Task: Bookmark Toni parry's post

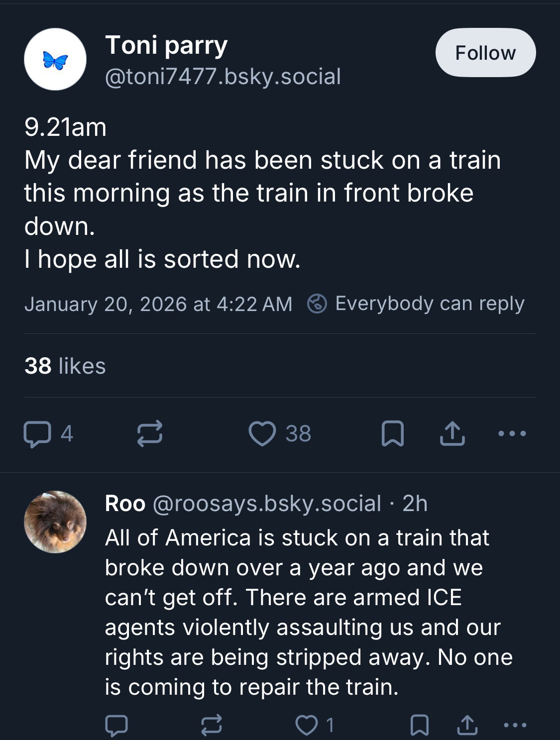Action: (392, 433)
